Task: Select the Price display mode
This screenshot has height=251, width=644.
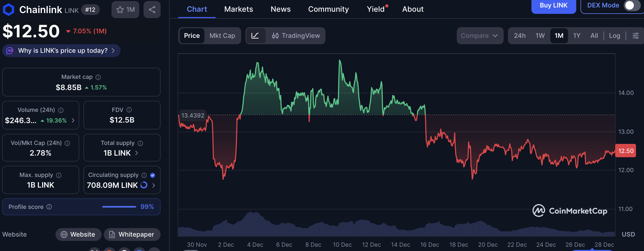Action: pyautogui.click(x=192, y=35)
